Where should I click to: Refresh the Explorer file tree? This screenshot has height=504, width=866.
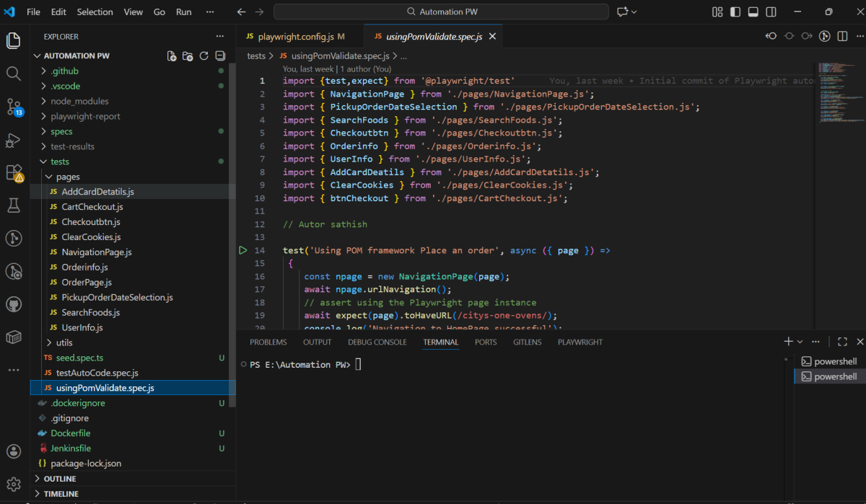coord(204,56)
